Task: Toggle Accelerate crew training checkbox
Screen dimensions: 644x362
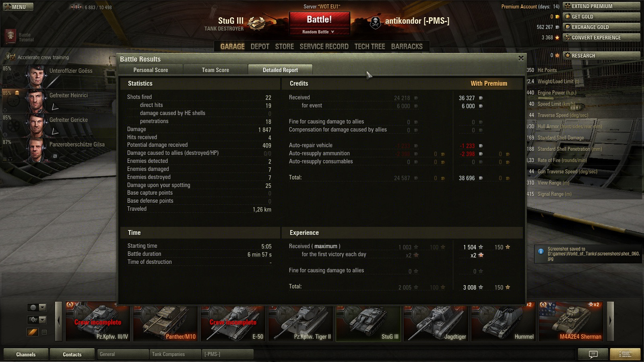Action: pyautogui.click(x=13, y=57)
